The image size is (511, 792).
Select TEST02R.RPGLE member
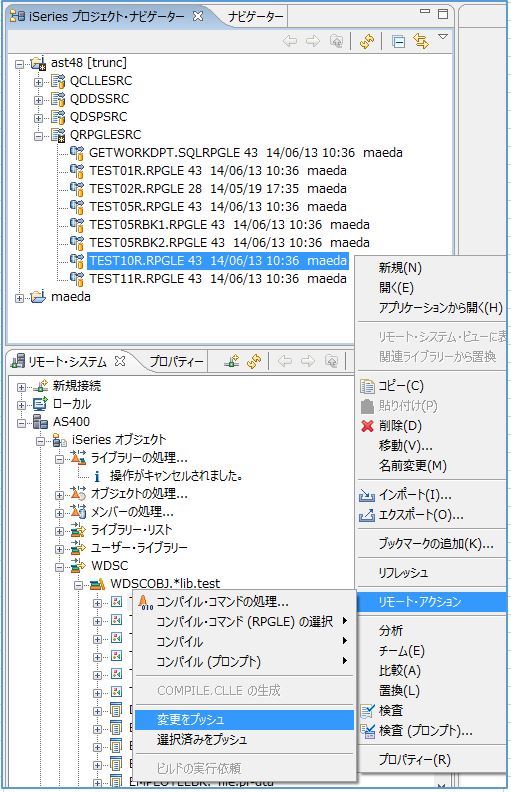(x=218, y=189)
